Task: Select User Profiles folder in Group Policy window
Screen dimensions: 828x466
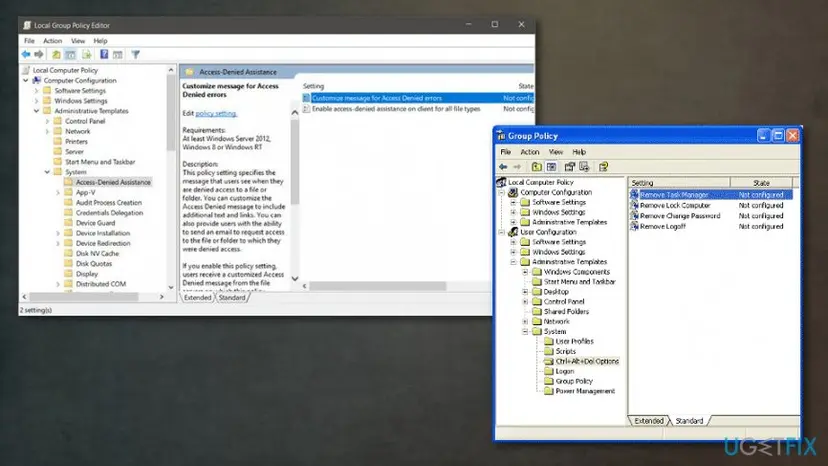Action: (575, 341)
